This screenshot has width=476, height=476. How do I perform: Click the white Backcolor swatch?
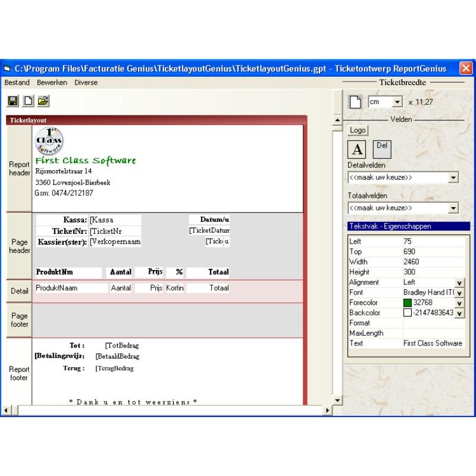coord(408,313)
